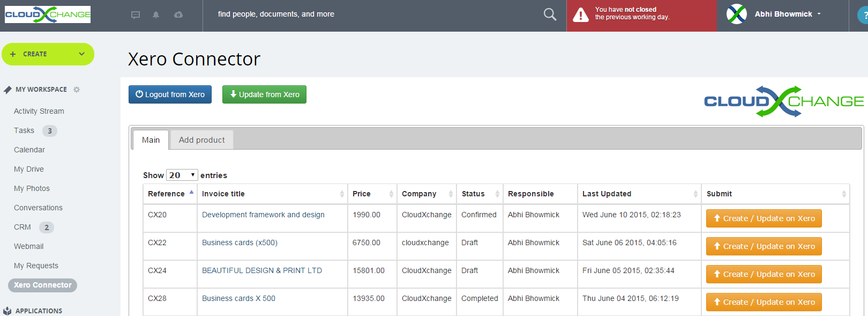Sort table by Price column arrows

(391, 194)
